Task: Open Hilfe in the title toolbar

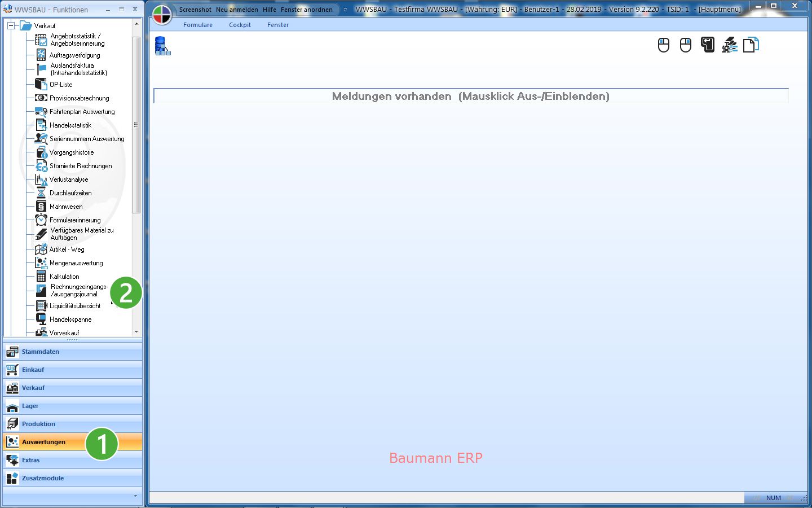Action: [270, 10]
